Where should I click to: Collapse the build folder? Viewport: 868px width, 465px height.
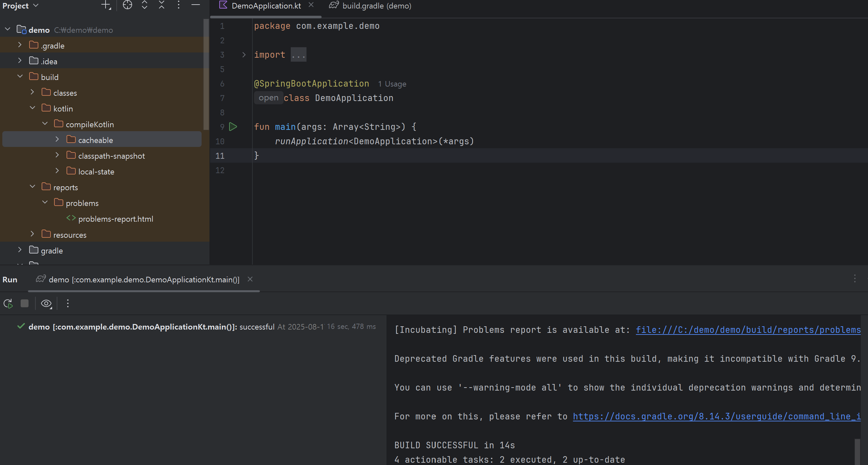20,76
